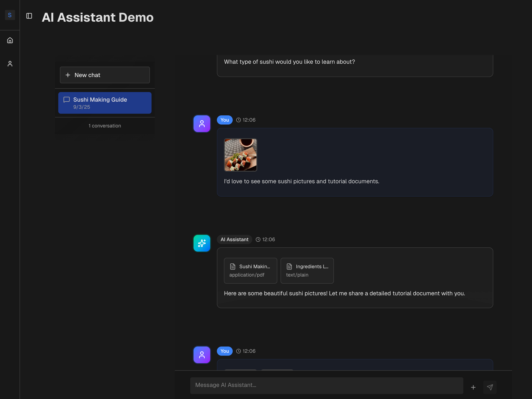Select the S workspace avatar at top left
This screenshot has height=399, width=532.
pos(10,15)
